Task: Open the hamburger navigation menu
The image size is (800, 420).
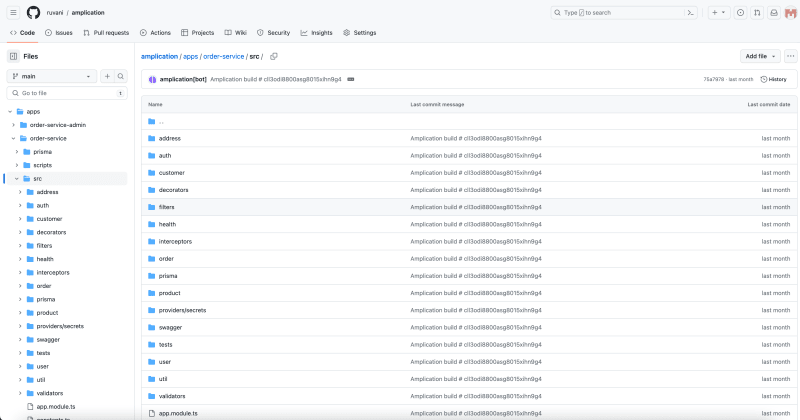Action: pyautogui.click(x=14, y=13)
